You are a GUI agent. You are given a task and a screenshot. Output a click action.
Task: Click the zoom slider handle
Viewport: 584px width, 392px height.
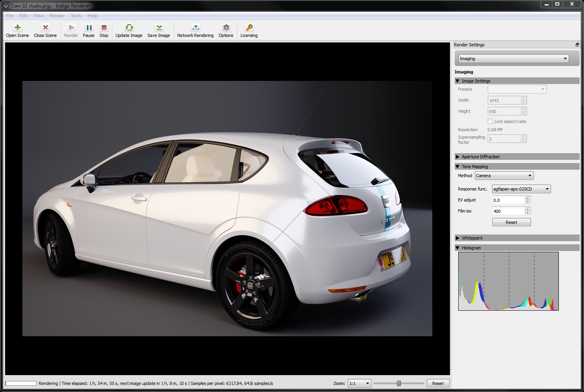click(x=399, y=383)
